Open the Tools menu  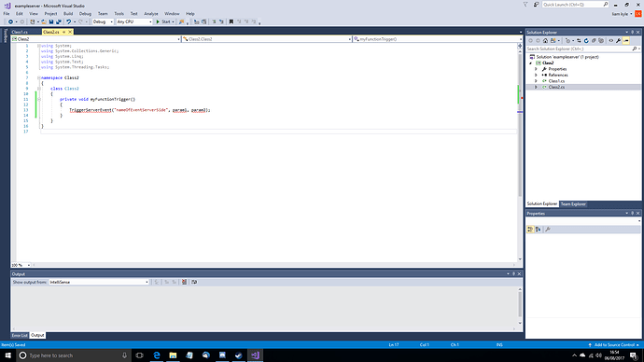tap(119, 14)
